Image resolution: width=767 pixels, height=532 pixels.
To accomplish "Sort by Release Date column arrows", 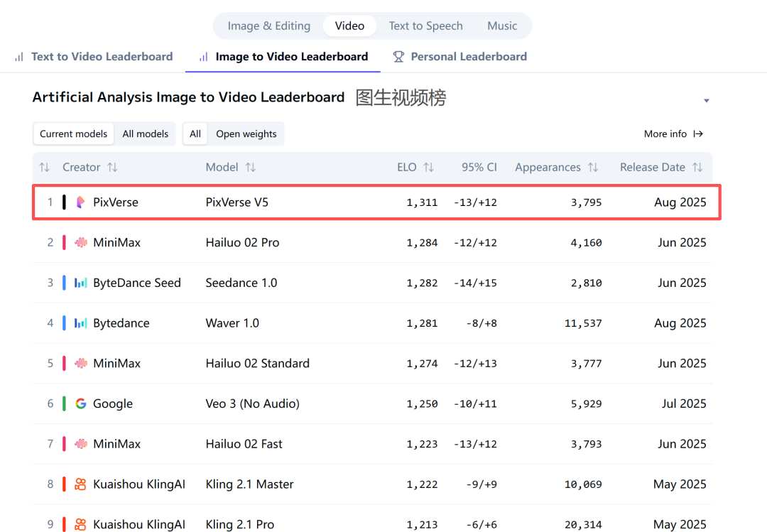I will tap(697, 168).
